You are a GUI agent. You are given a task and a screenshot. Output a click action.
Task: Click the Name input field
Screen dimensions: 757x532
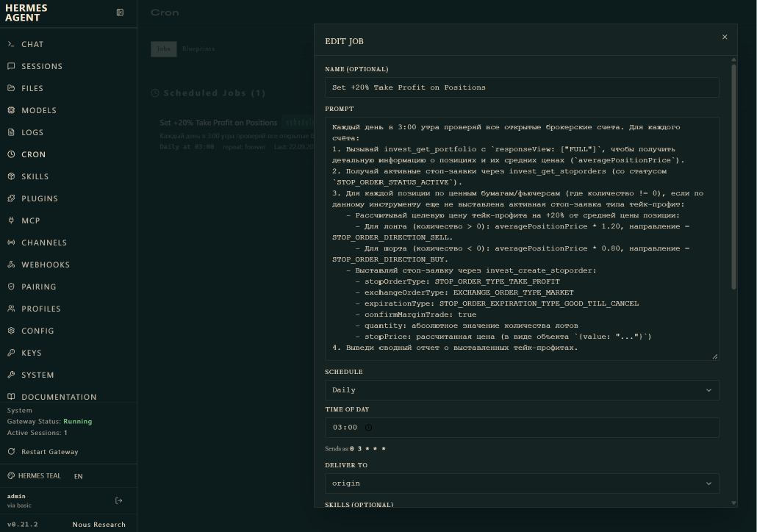point(522,87)
